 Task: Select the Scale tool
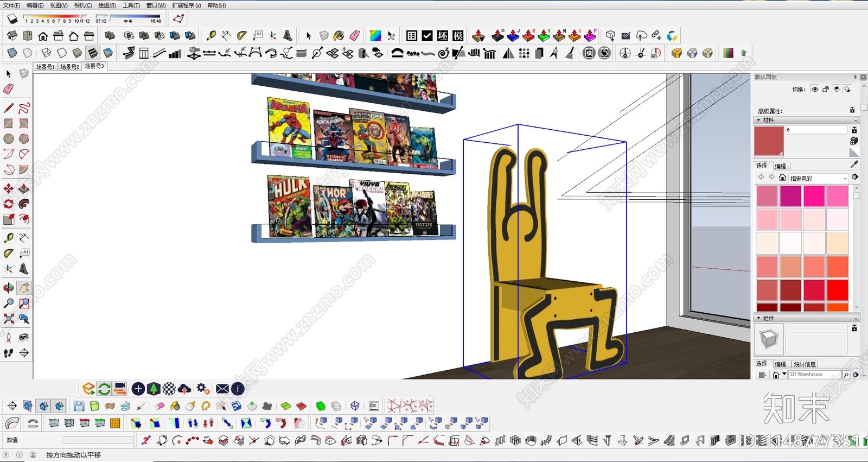(9, 219)
